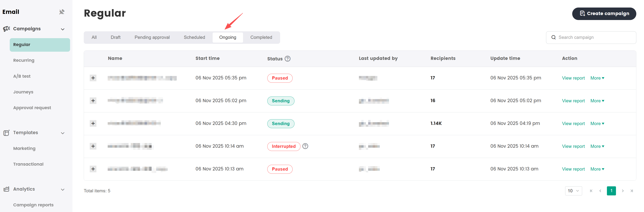Screen dimensions: 644x212
Task: Switch to the Completed tab
Action: pyautogui.click(x=261, y=37)
